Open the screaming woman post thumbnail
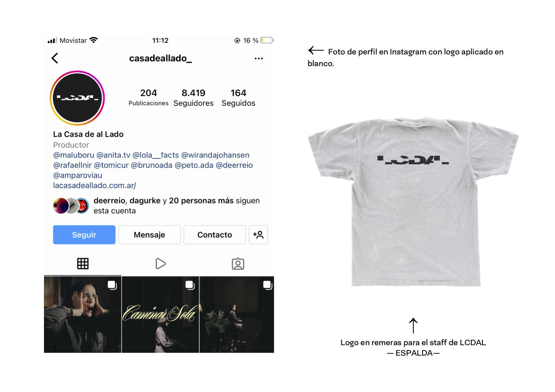The width and height of the screenshot is (555, 392). click(x=83, y=314)
